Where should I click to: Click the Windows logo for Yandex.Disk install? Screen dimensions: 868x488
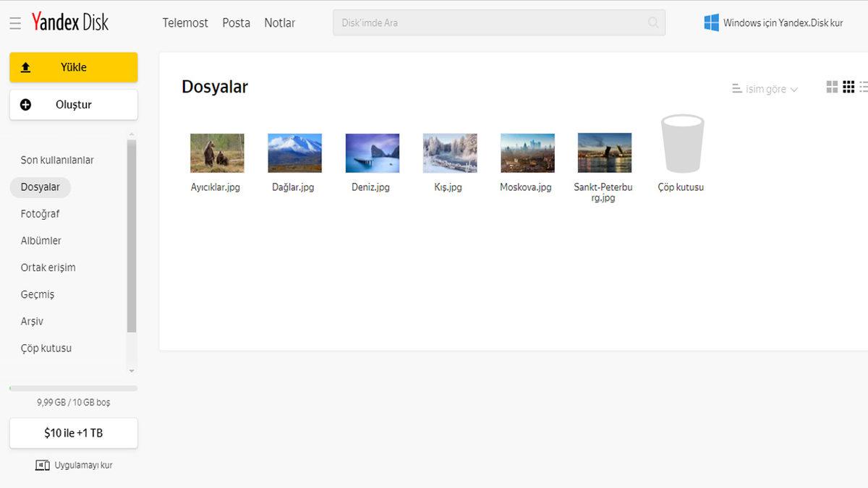pyautogui.click(x=710, y=22)
